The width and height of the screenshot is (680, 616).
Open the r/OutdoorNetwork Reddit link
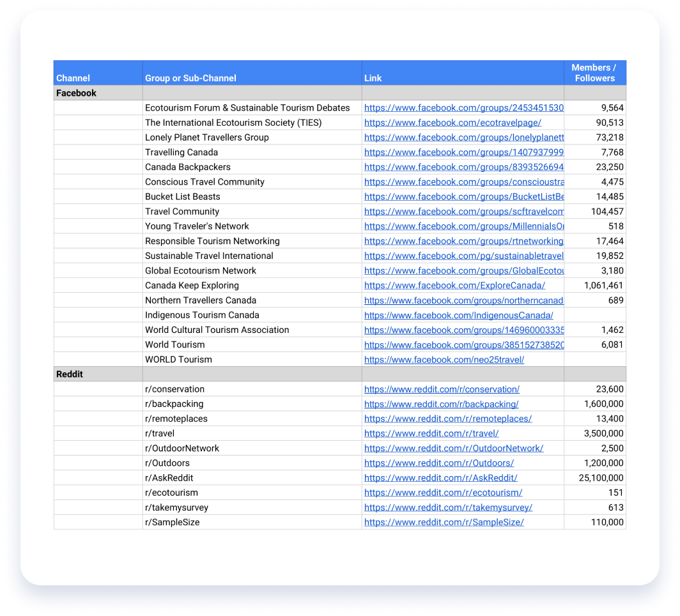[x=454, y=448]
